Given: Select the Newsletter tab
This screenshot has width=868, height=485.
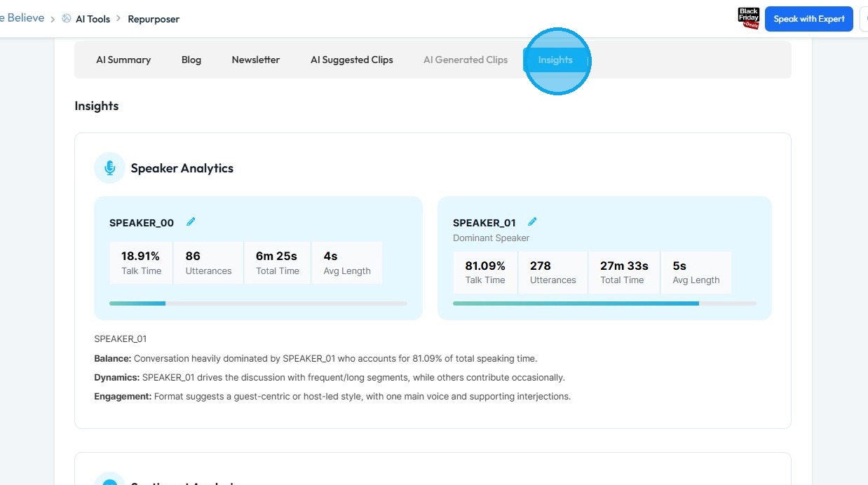Looking at the screenshot, I should [x=256, y=60].
